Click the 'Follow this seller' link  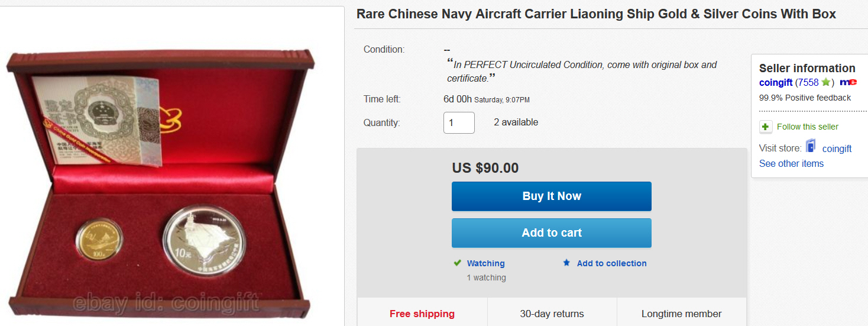[x=807, y=127]
